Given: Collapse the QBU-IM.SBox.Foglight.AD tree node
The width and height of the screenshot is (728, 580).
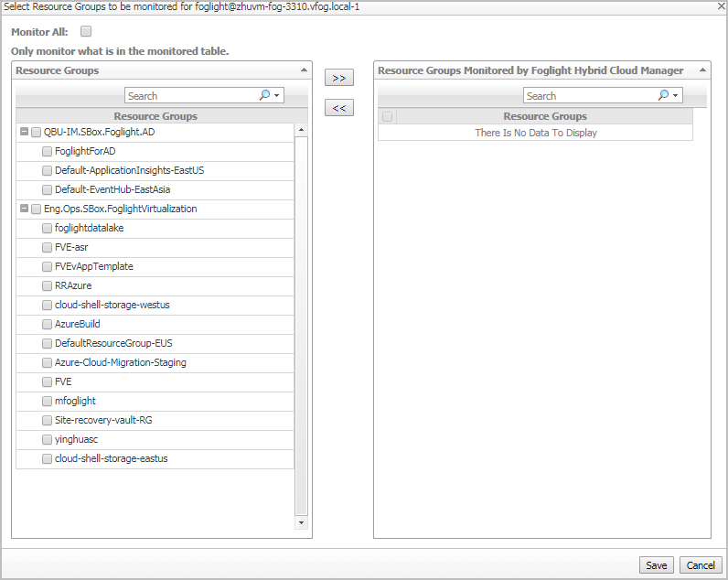Looking at the screenshot, I should (x=24, y=132).
